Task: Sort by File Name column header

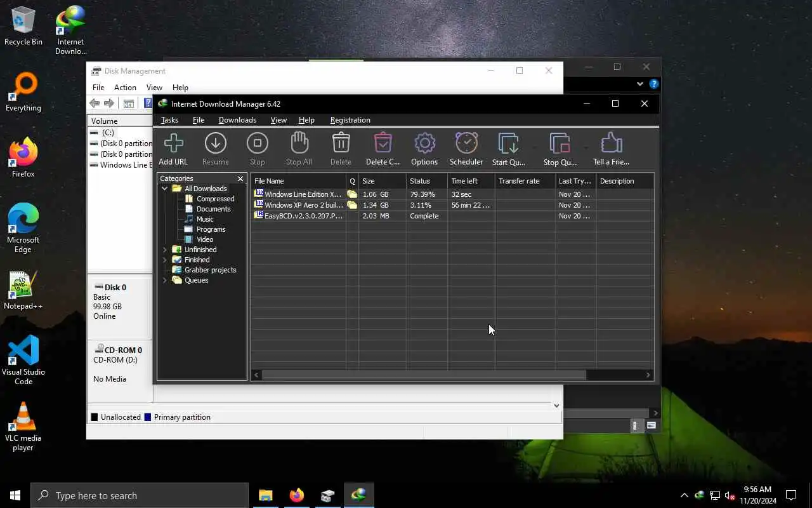Action: pos(298,181)
